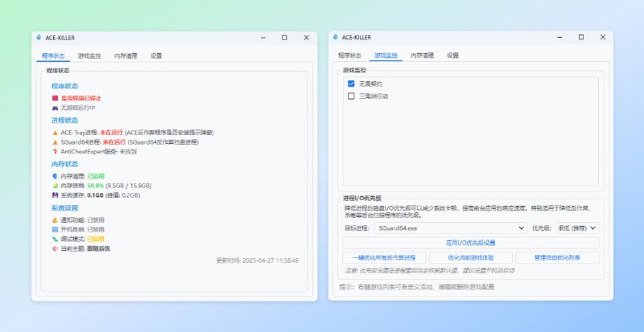Click the 一键优化所有反作弊进程 button
The height and width of the screenshot is (332, 644).
pos(384,258)
